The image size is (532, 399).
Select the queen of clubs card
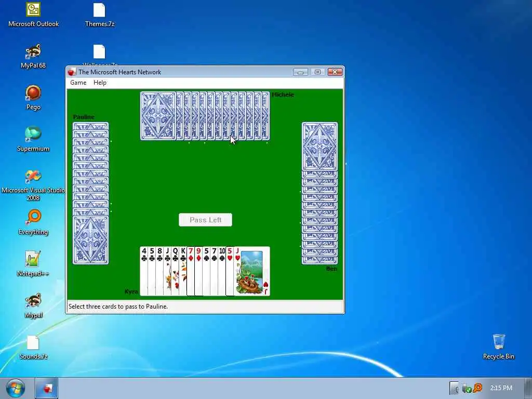[x=175, y=271]
